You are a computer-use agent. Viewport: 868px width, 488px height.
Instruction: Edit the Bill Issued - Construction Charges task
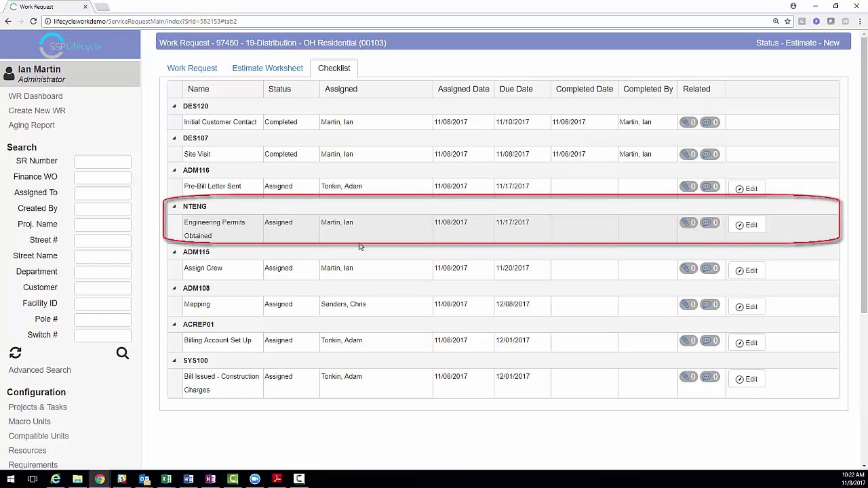coord(747,379)
